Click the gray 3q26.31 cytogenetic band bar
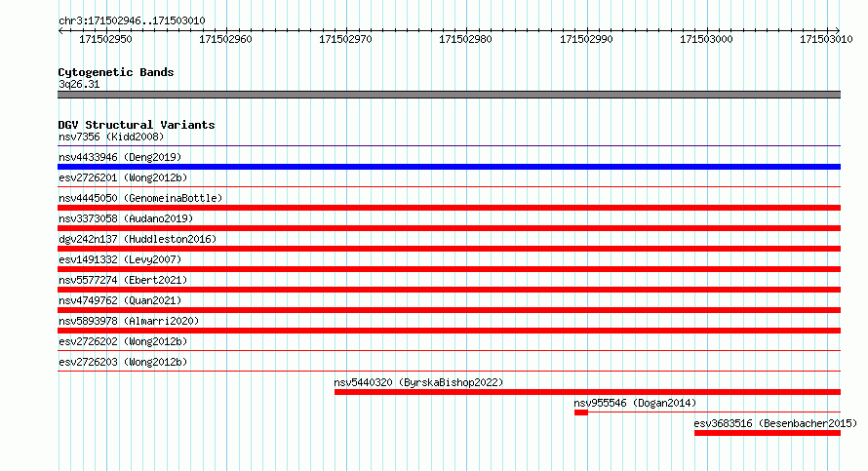The image size is (868, 471). click(x=449, y=95)
